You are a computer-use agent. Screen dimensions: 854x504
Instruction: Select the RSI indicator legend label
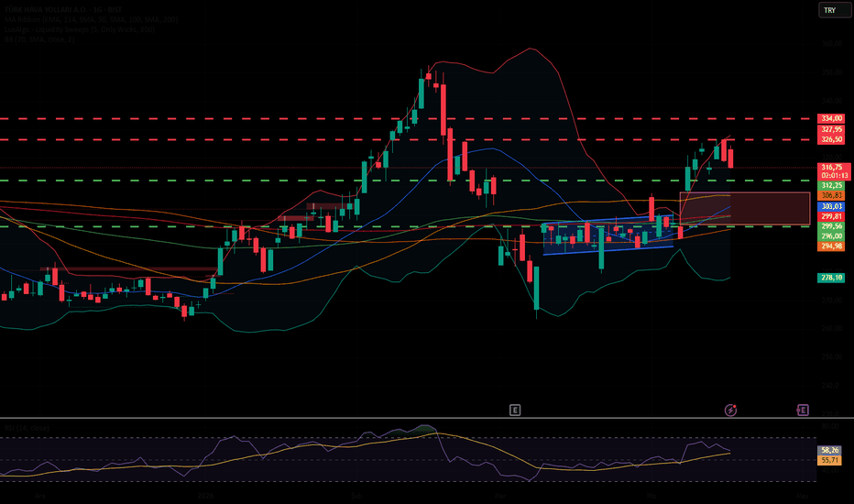click(27, 428)
